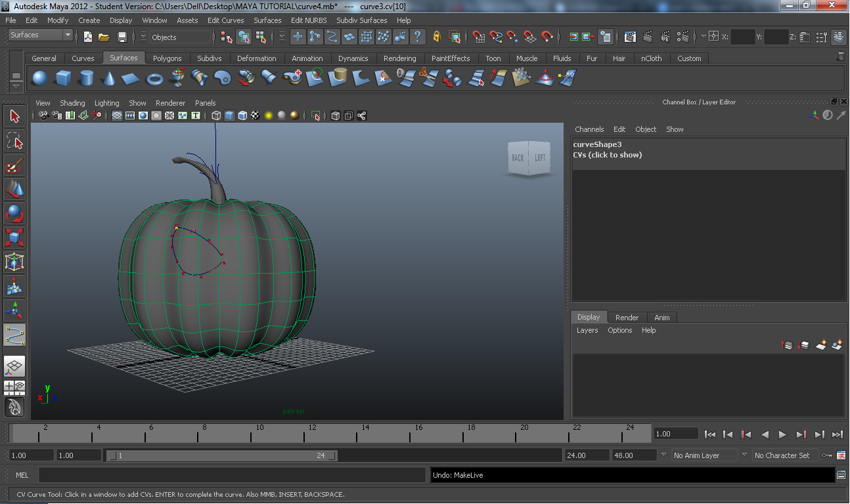Select the Paint Selection tool in toolbox
The width and height of the screenshot is (850, 504).
click(x=14, y=165)
